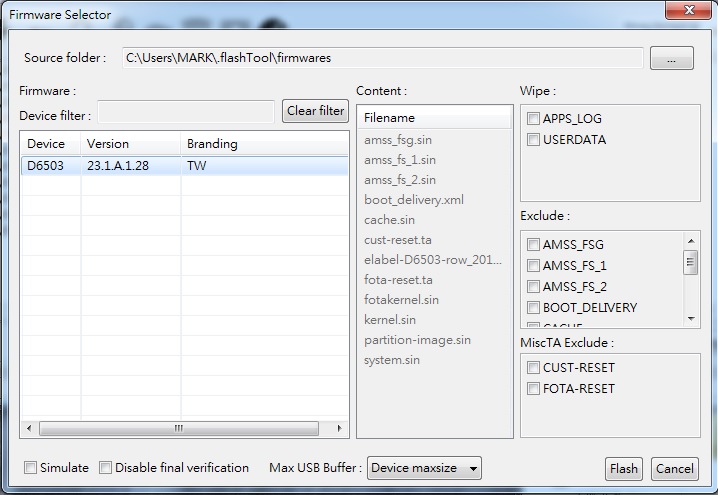Check Disable final verification option

[105, 468]
